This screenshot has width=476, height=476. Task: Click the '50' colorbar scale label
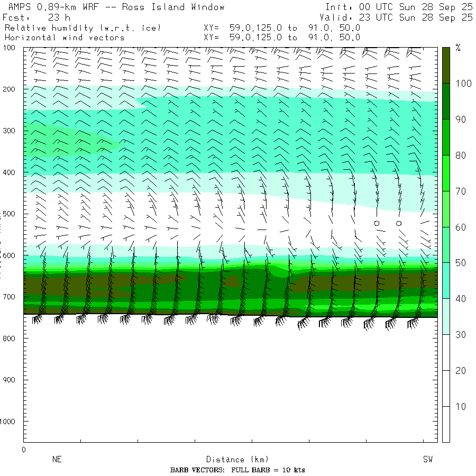click(x=461, y=263)
